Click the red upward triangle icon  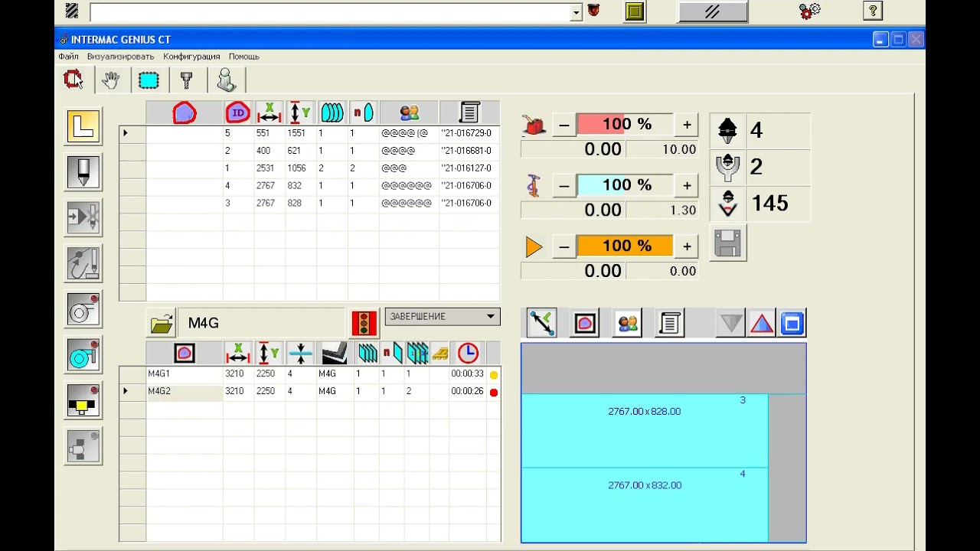click(762, 323)
